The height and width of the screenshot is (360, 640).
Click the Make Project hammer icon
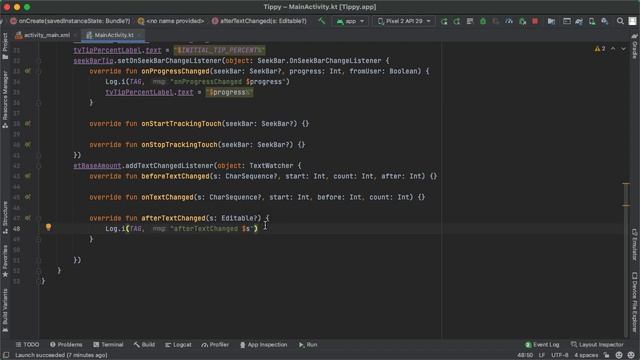(x=322, y=21)
